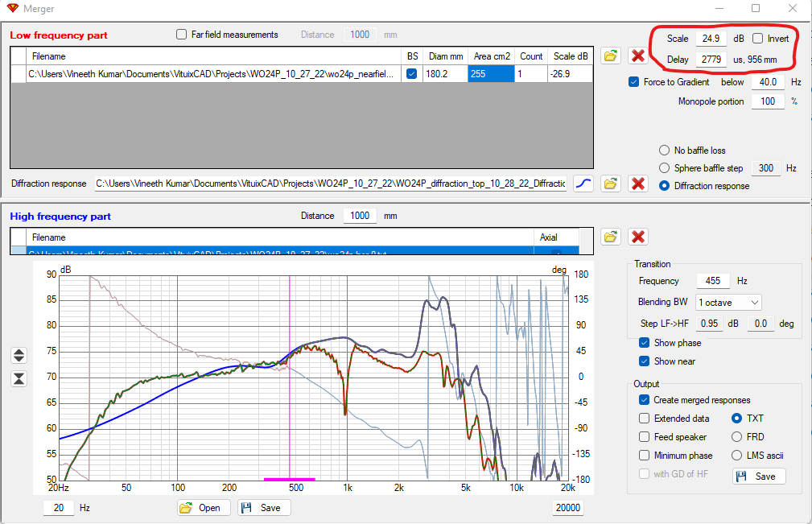Uncheck Force to Gradient option

tap(633, 82)
